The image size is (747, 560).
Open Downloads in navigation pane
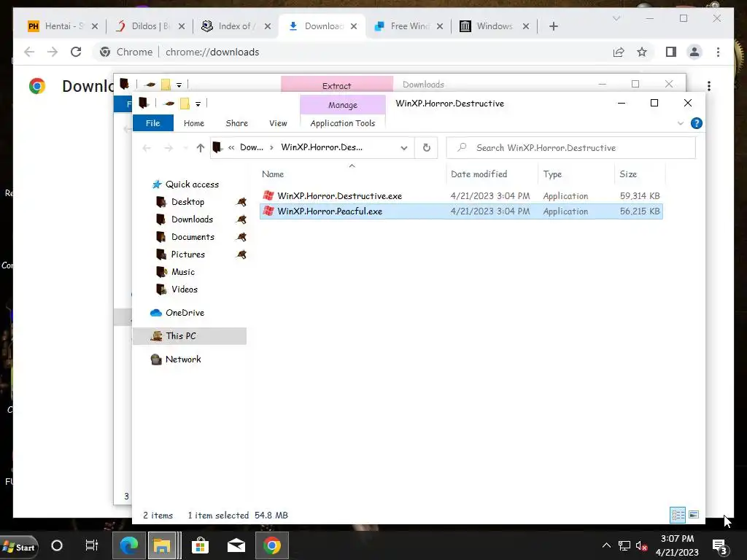click(192, 219)
